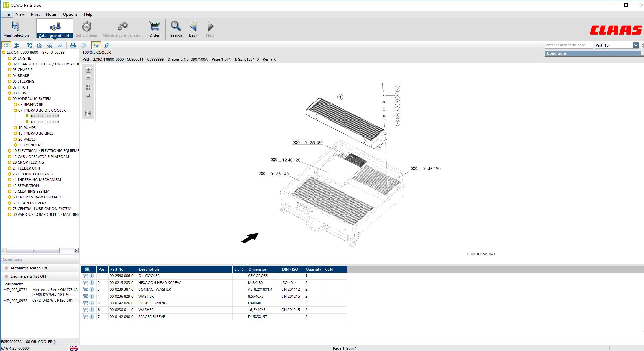Open the Part No. search type dropdown
Screen dimensions: 644x351
635,45
